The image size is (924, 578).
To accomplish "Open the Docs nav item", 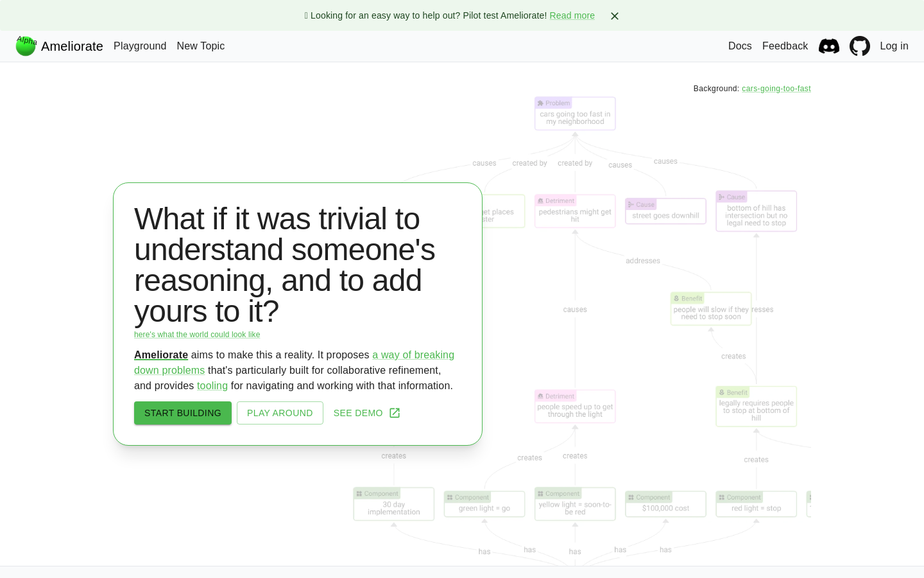I will 740,46.
